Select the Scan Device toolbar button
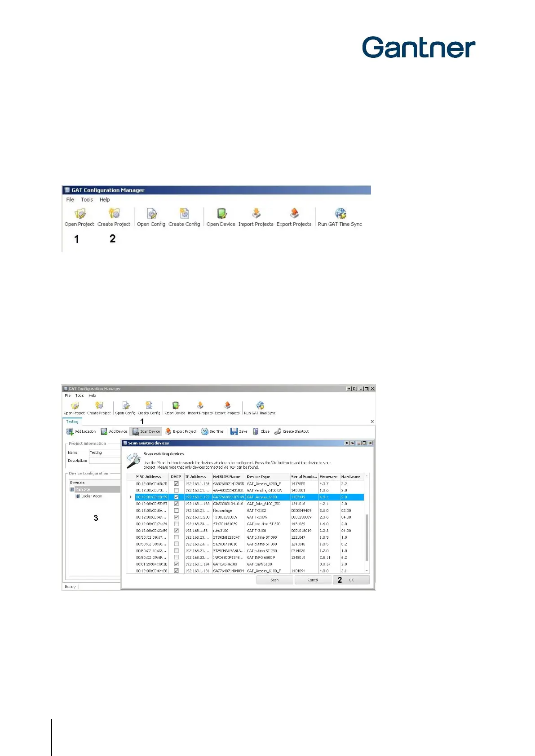Screen dimensions: 535x756 point(146,431)
